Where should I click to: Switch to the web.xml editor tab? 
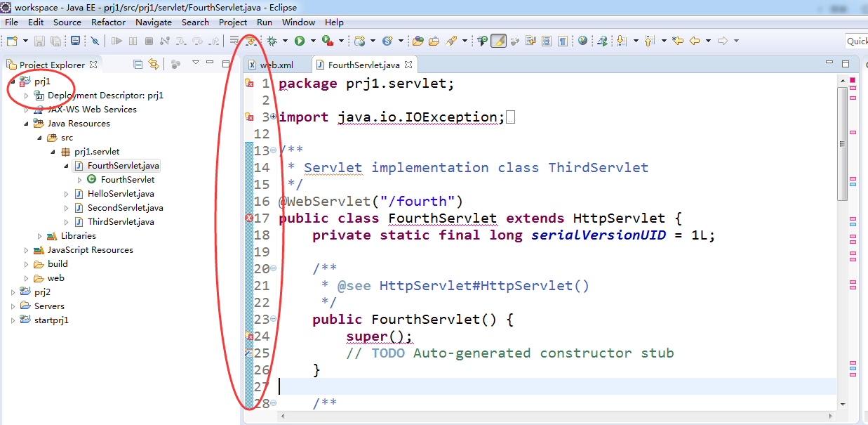pos(276,65)
